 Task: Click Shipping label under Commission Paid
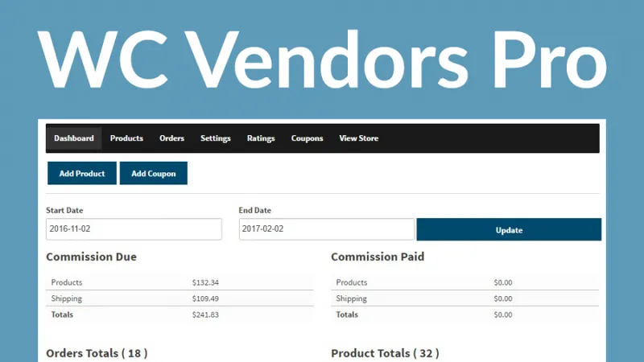click(352, 298)
